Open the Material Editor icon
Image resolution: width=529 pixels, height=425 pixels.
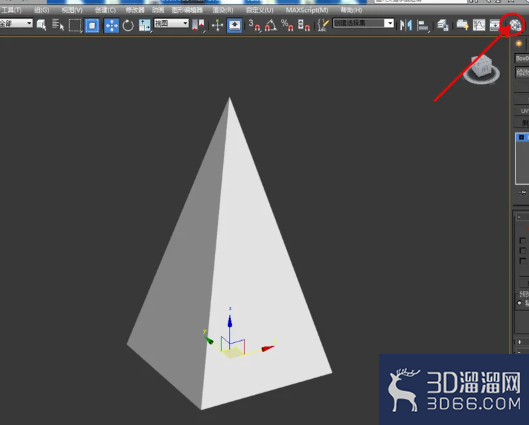[515, 25]
